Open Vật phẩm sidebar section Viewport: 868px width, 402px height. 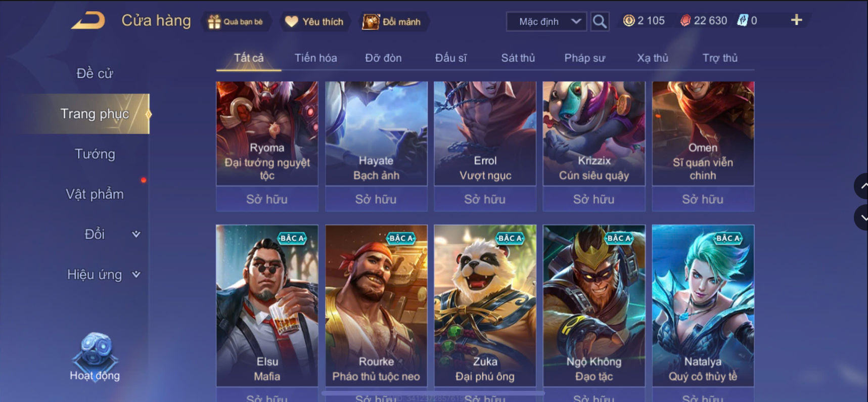coord(95,194)
